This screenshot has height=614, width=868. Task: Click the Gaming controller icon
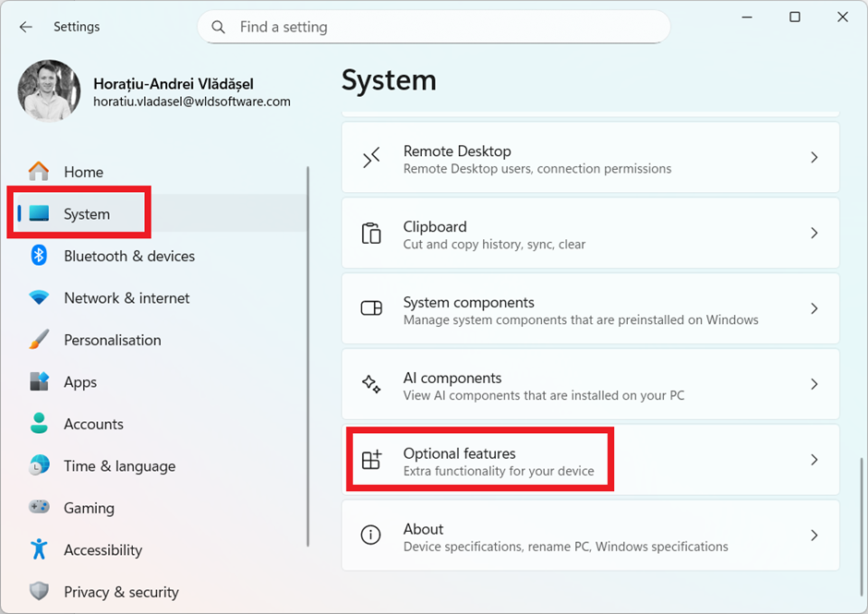coord(39,508)
